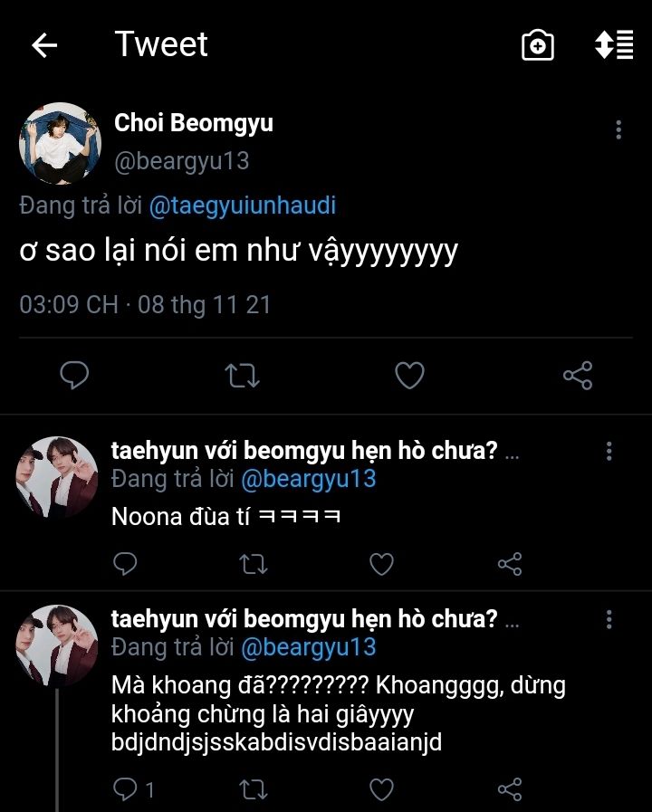Open @beargyu13 link in 'Noona đùa tí' reply
This screenshot has width=652, height=812.
(307, 478)
